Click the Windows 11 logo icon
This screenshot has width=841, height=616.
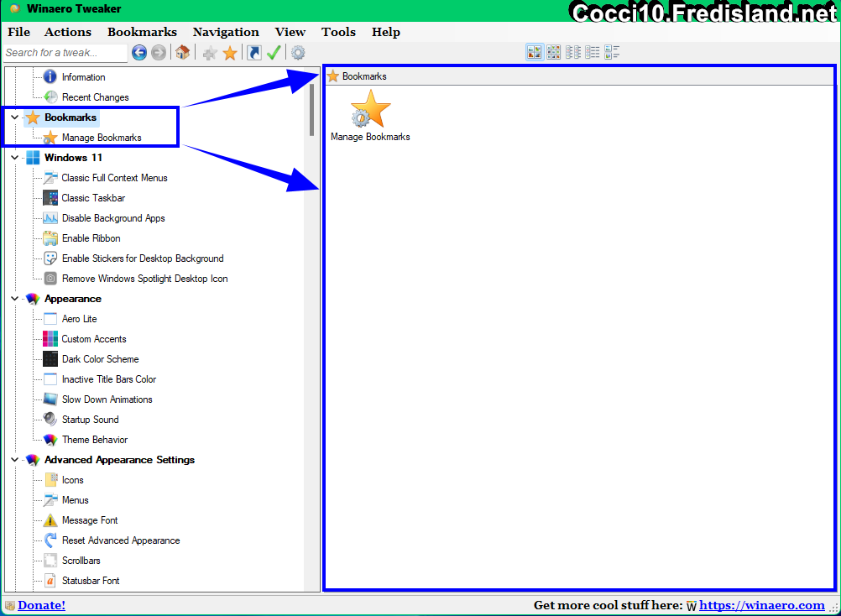pyautogui.click(x=33, y=158)
